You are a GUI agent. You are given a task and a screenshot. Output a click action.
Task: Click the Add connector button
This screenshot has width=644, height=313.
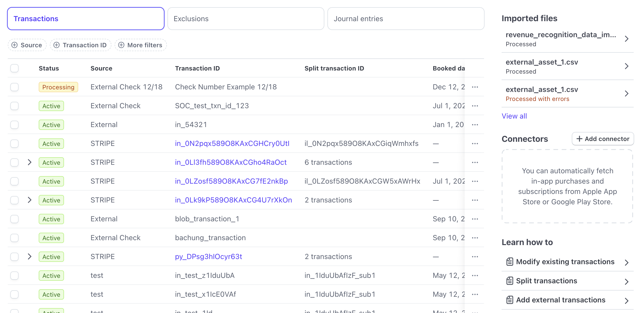tap(603, 139)
